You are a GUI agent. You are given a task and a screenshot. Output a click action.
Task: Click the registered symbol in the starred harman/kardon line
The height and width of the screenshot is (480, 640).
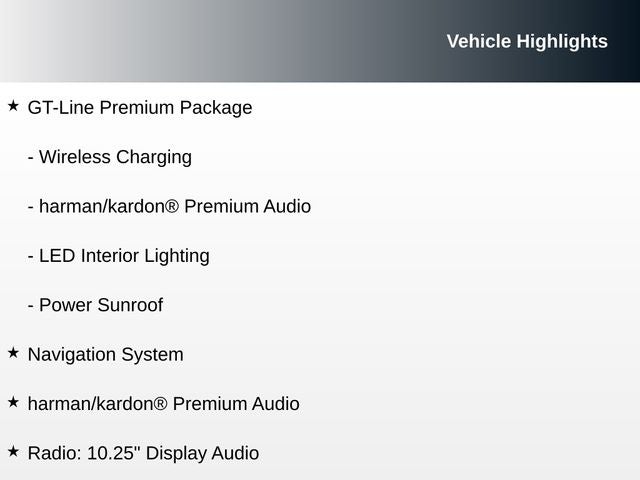(160, 404)
